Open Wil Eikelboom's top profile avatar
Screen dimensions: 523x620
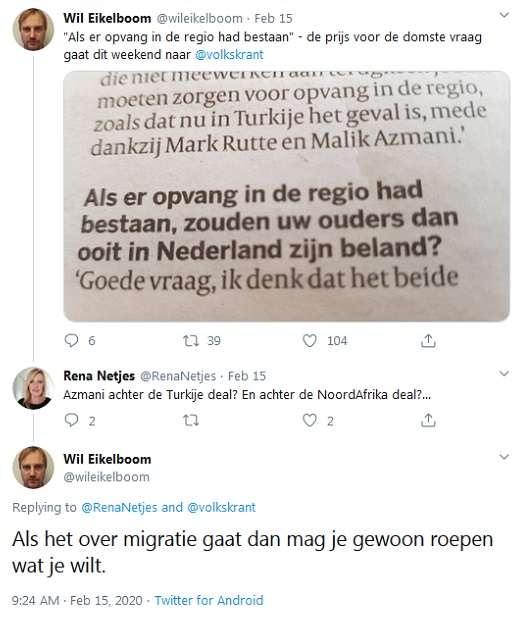point(33,29)
